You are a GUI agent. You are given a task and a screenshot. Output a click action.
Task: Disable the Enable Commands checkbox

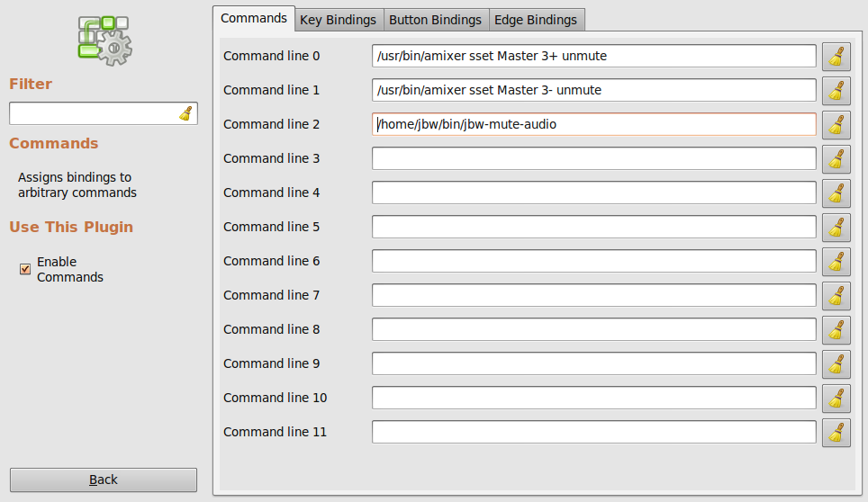[x=25, y=269]
